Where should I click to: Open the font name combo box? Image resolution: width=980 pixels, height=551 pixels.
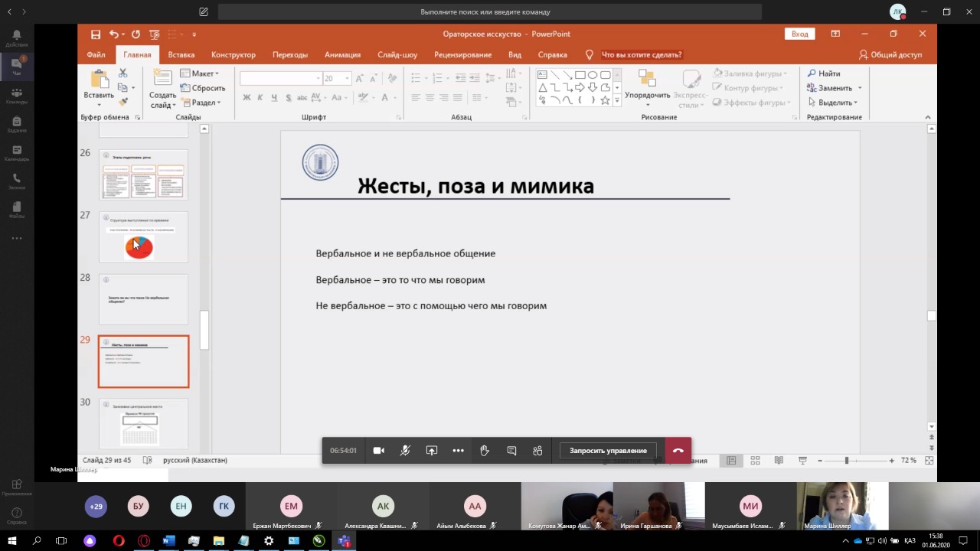point(280,79)
